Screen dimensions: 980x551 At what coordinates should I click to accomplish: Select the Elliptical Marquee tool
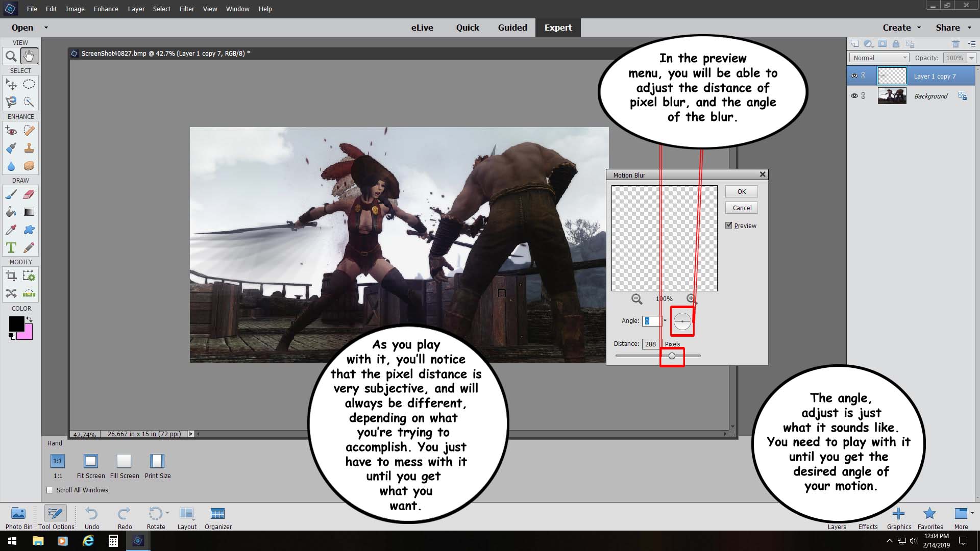click(29, 84)
